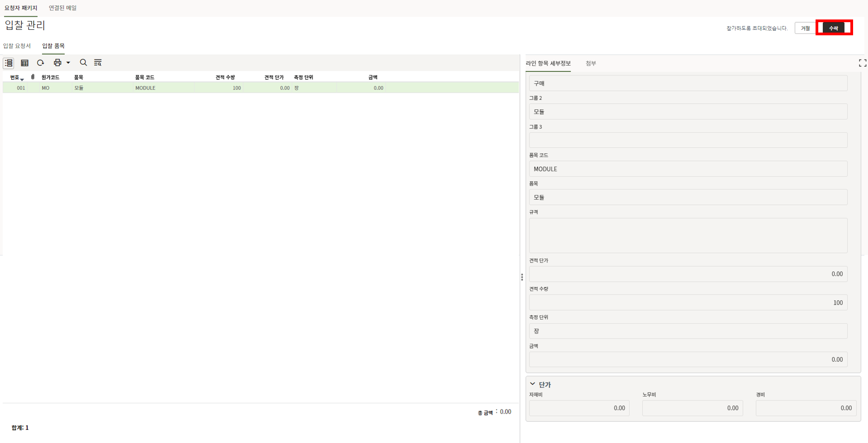Click the paperclip attachment column icon
The height and width of the screenshot is (443, 868).
point(33,77)
